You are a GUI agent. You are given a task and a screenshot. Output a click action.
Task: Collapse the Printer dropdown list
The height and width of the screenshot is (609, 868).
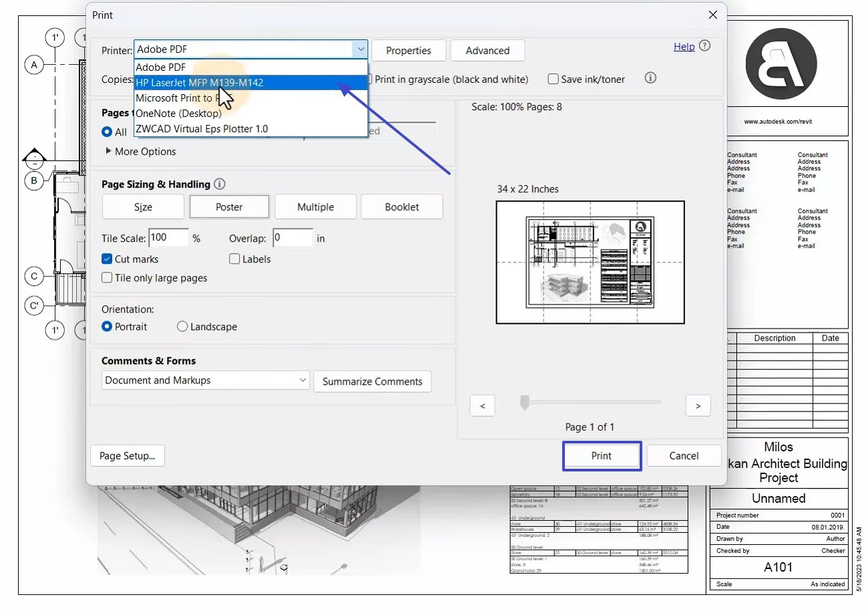point(361,49)
